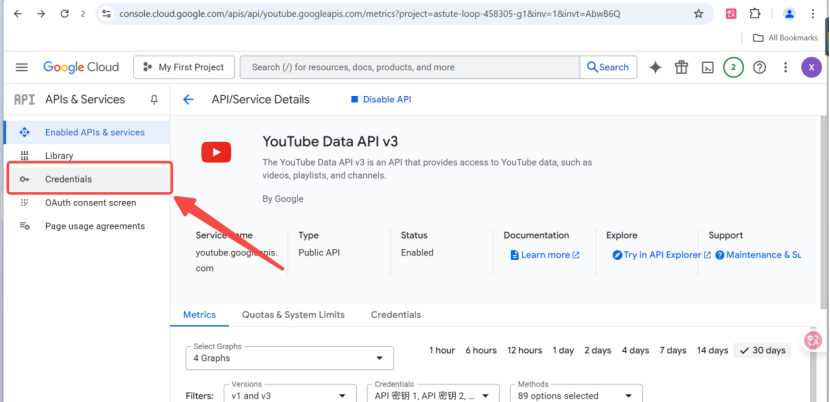Open Library in the sidebar
Image resolution: width=830 pixels, height=402 pixels.
86,156
